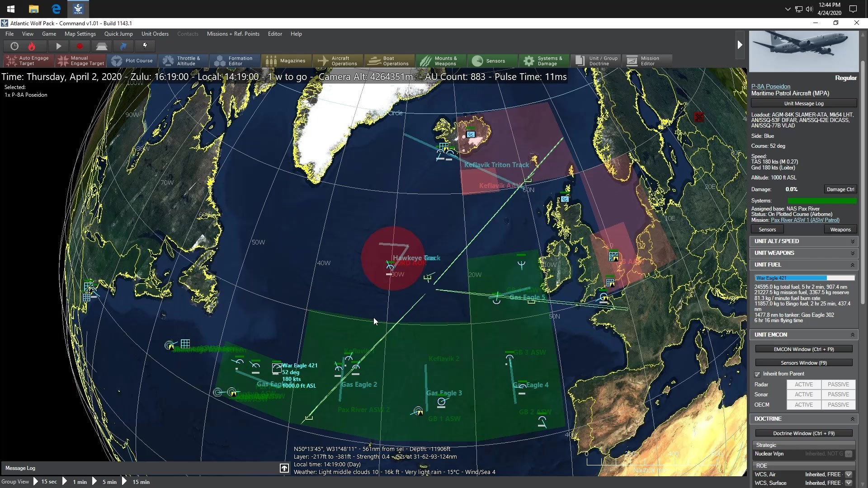The width and height of the screenshot is (868, 488).
Task: Open the Magazines window
Action: pyautogui.click(x=286, y=61)
